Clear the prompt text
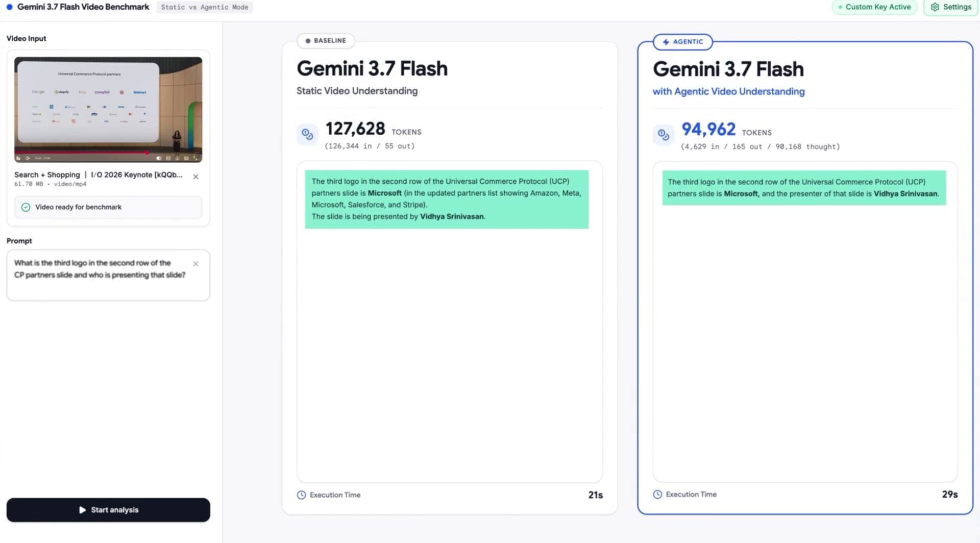Viewport: 980px width, 543px height. [x=195, y=264]
